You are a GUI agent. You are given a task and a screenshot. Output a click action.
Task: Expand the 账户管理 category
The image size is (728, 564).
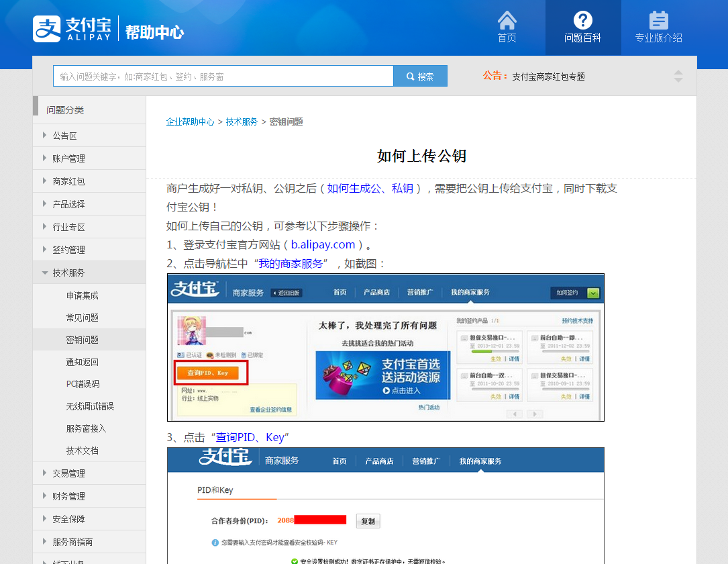pyautogui.click(x=89, y=158)
